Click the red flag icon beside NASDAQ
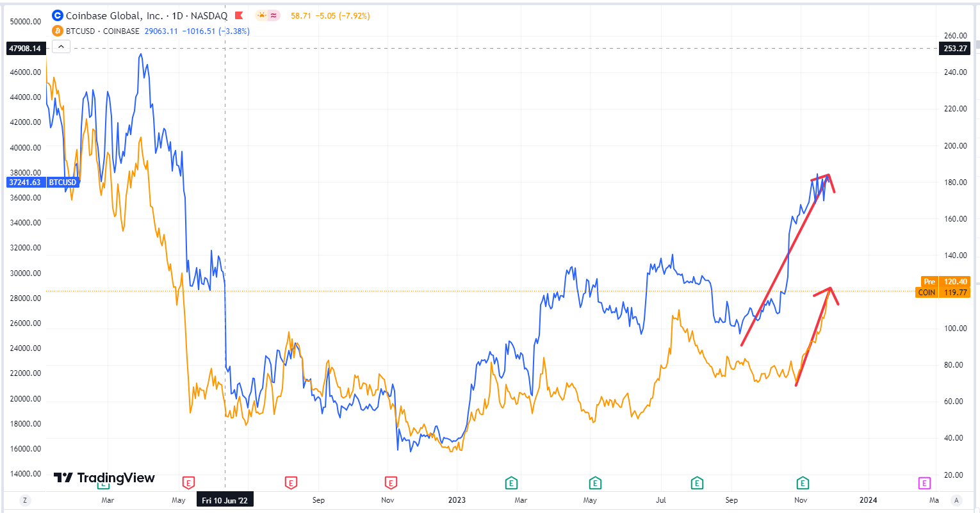This screenshot has height=513, width=980. 239,15
